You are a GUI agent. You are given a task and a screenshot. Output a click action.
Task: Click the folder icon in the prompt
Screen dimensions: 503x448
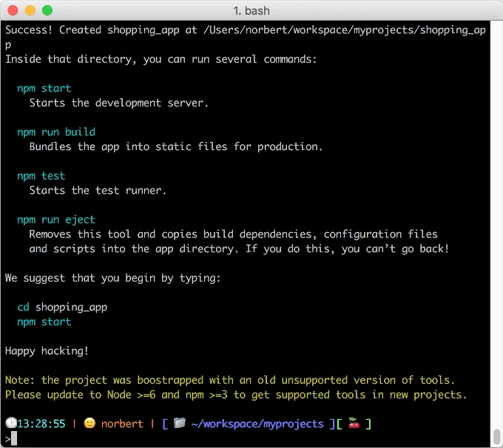pyautogui.click(x=180, y=423)
